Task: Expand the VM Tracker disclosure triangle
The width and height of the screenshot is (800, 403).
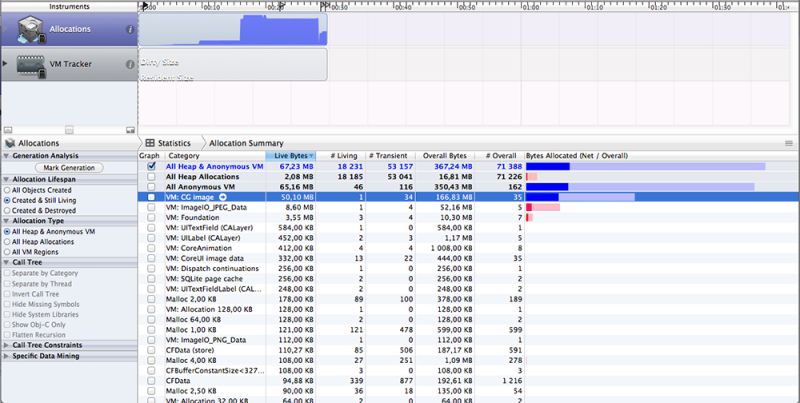Action: 5,64
